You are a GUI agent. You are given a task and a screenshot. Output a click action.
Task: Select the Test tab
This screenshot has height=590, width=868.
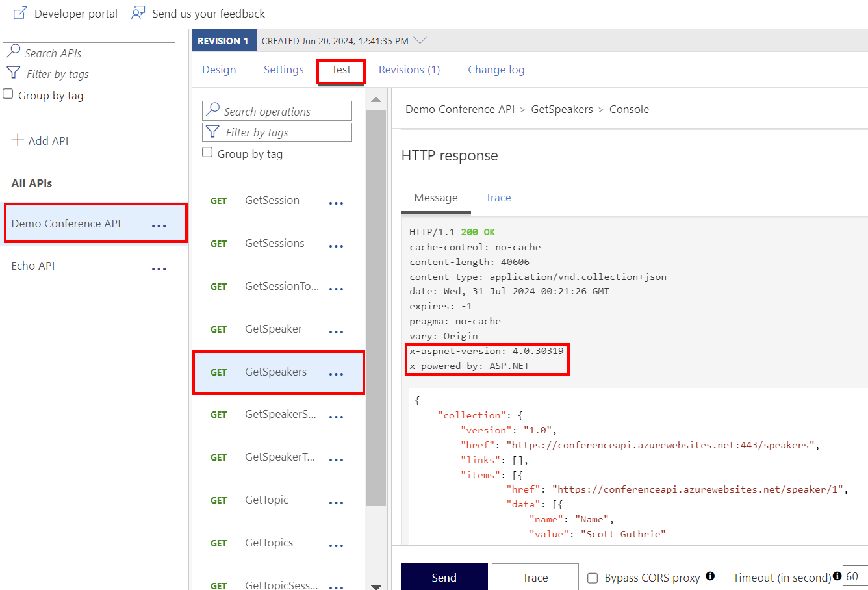pyautogui.click(x=341, y=70)
